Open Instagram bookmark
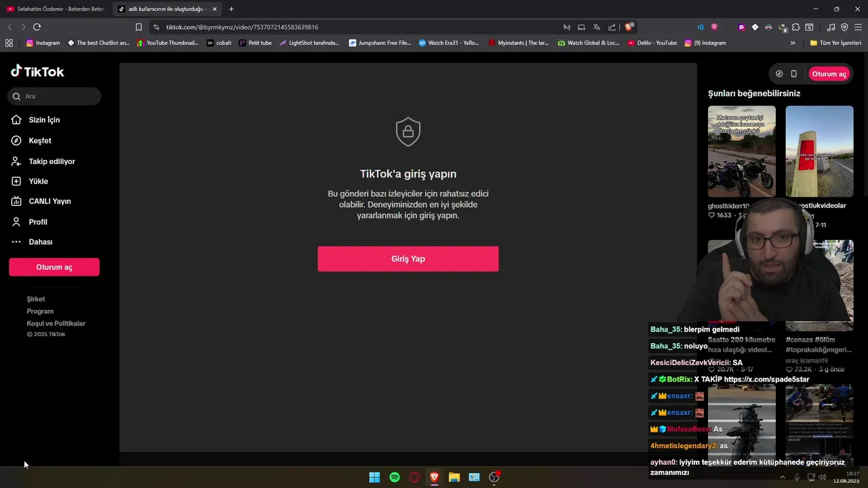The image size is (868, 488). pos(43,43)
